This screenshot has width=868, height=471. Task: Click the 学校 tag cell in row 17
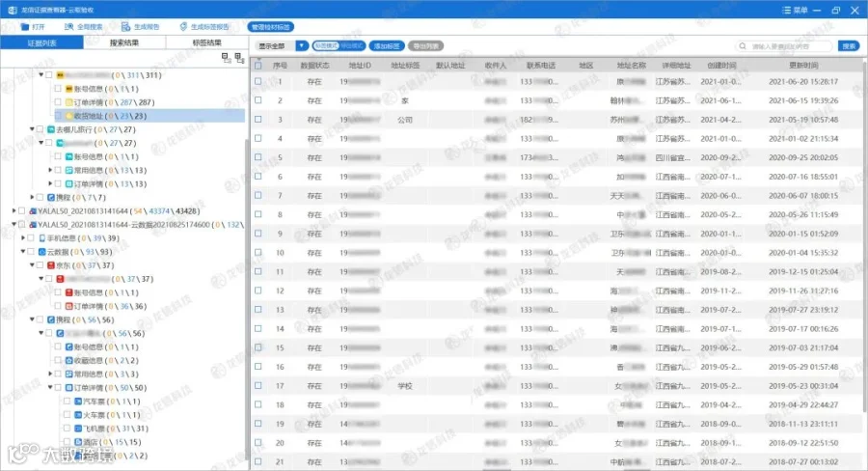[405, 386]
